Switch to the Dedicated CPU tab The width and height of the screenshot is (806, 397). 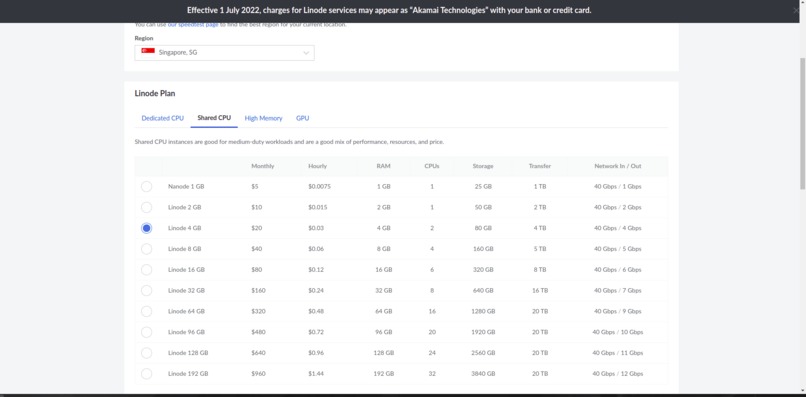tap(162, 118)
